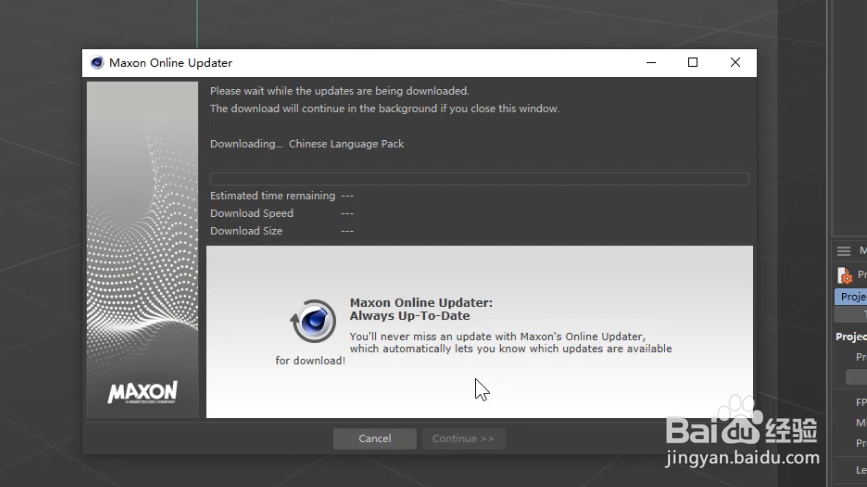The image size is (867, 487).
Task: Select the Project tab in Cinema 4D panel
Action: coord(851,297)
